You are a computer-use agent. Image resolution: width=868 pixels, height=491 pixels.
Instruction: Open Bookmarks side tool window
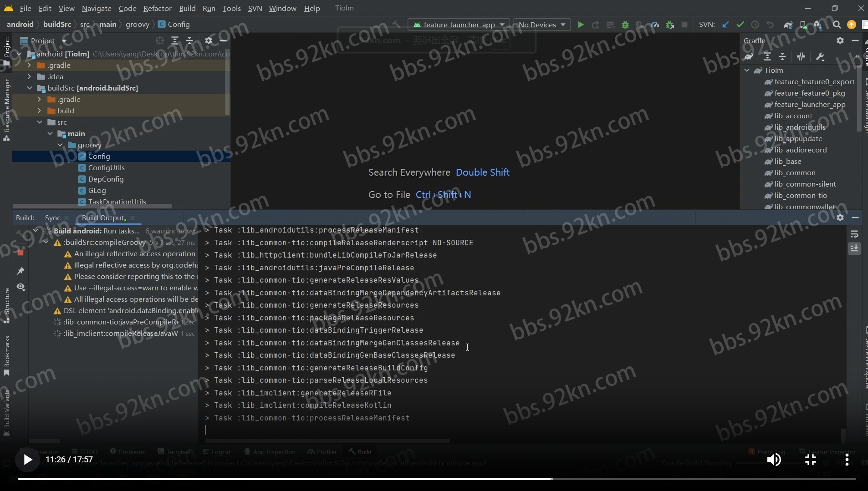point(6,355)
